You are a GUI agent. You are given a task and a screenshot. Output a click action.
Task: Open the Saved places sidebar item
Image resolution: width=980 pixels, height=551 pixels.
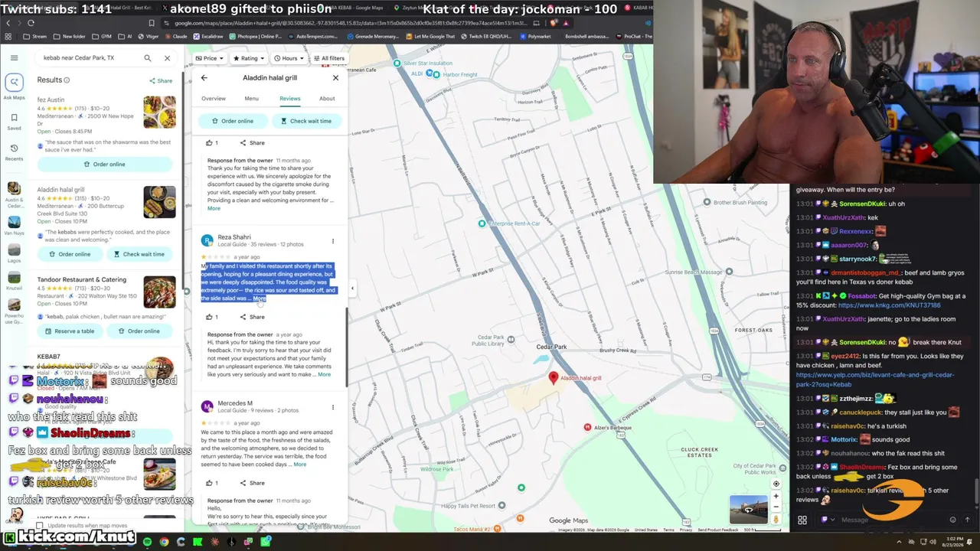point(14,122)
